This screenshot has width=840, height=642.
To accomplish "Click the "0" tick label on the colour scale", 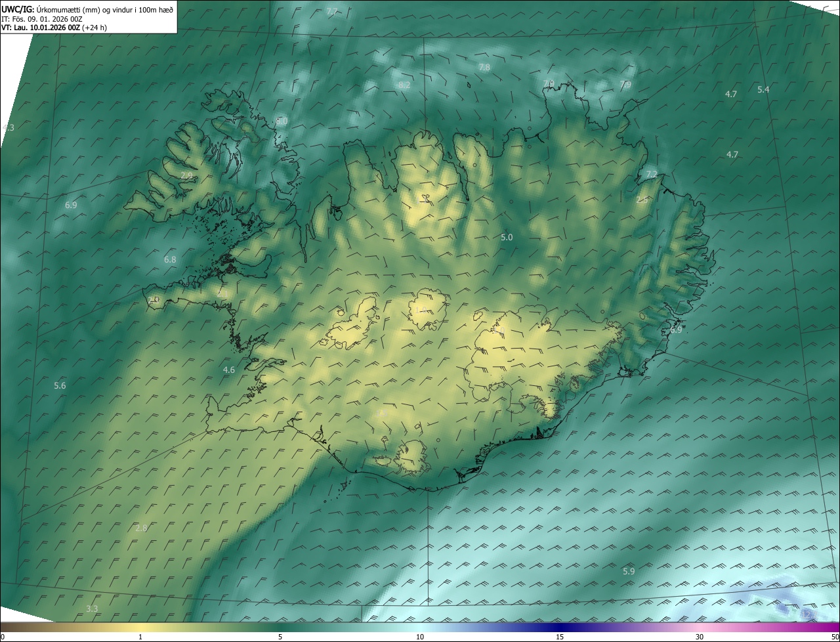I will (x=3, y=637).
